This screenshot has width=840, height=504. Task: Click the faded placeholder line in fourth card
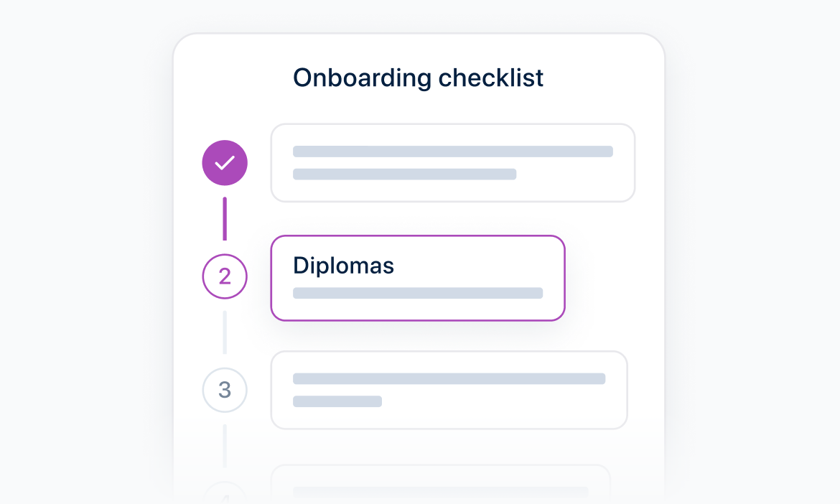[440, 491]
